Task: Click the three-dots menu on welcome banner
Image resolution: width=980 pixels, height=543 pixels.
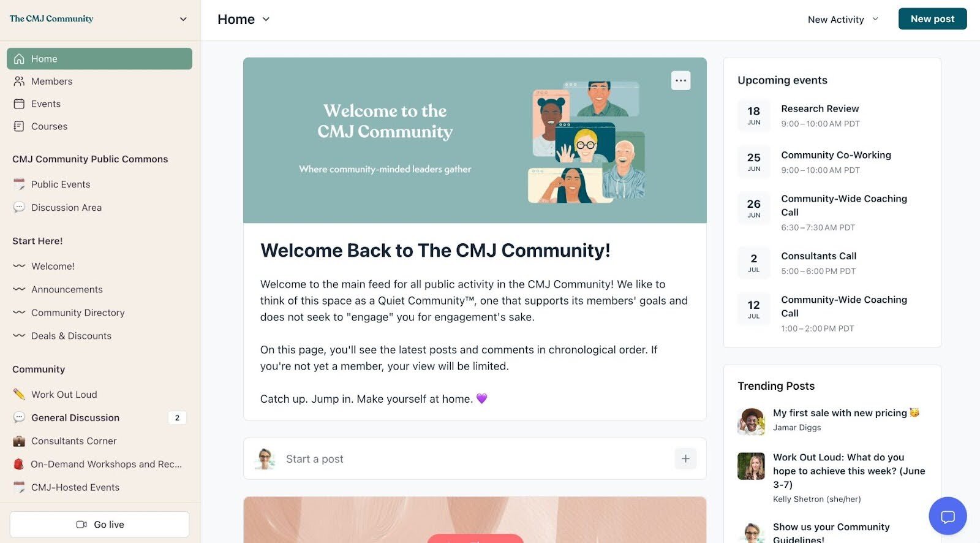Action: 680,80
